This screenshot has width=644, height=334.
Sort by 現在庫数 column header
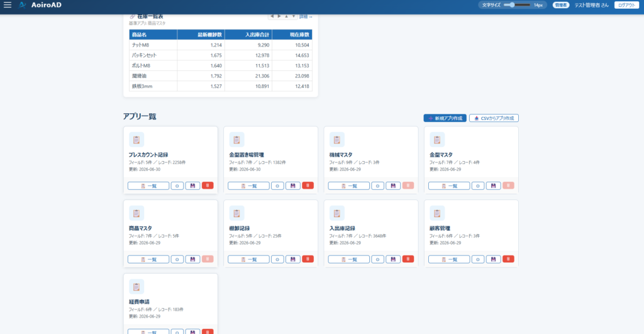point(292,35)
